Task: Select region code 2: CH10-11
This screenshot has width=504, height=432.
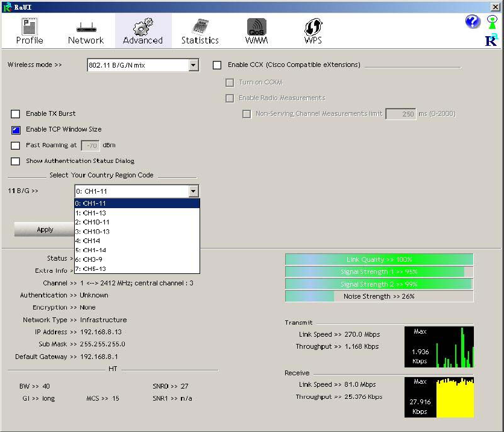Action: [x=137, y=222]
